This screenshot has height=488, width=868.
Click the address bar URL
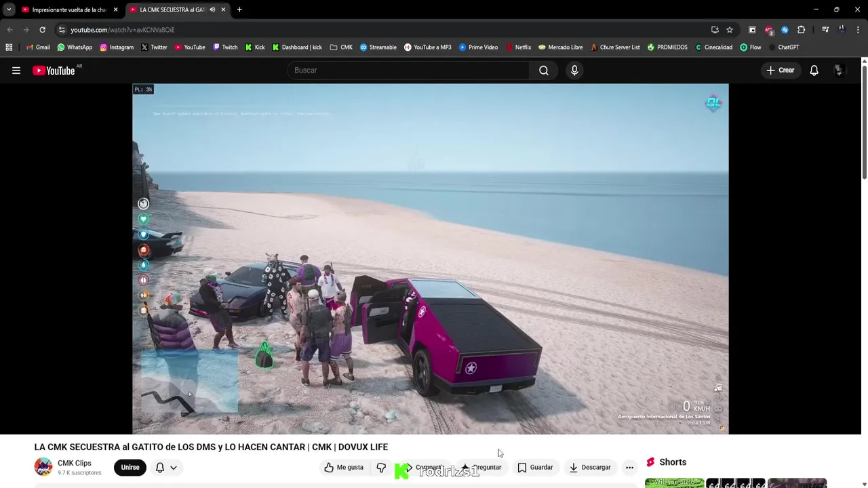tap(123, 30)
